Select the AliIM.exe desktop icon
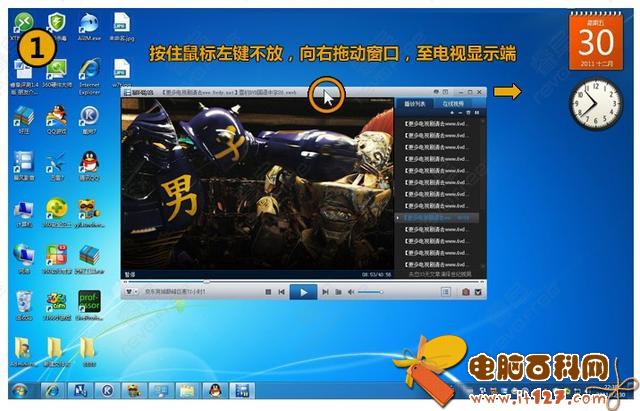The image size is (640, 411). pos(89,27)
